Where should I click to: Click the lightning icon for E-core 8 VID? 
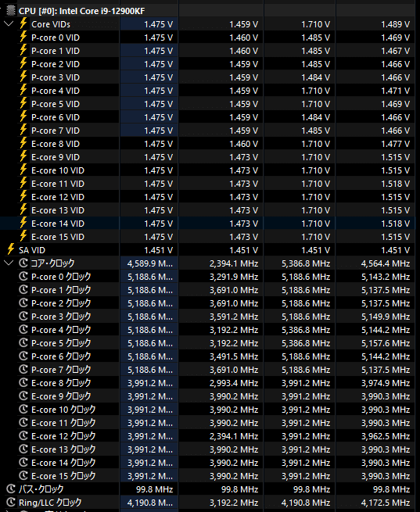23,143
